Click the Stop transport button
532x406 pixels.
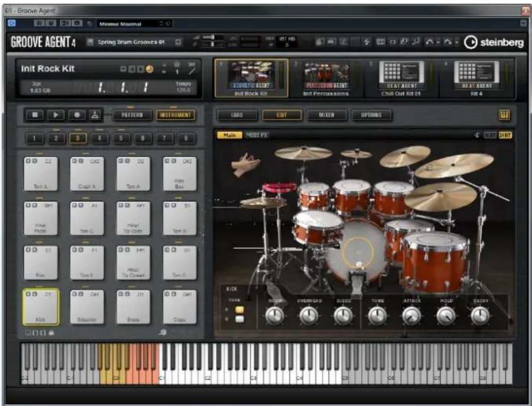[x=35, y=115]
